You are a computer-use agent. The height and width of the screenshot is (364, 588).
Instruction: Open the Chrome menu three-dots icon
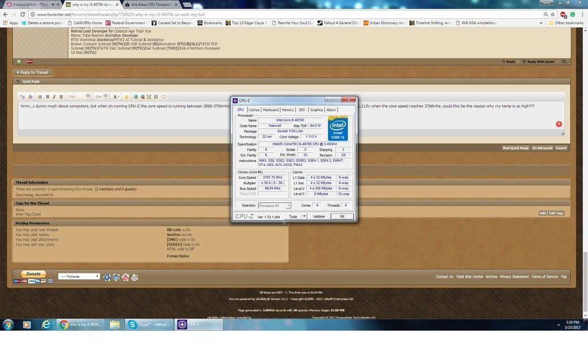tap(582, 14)
